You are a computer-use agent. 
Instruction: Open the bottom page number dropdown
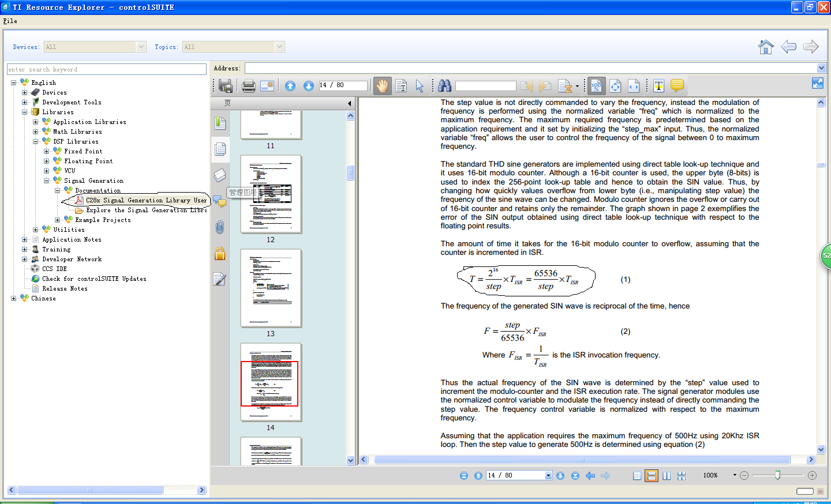point(548,476)
